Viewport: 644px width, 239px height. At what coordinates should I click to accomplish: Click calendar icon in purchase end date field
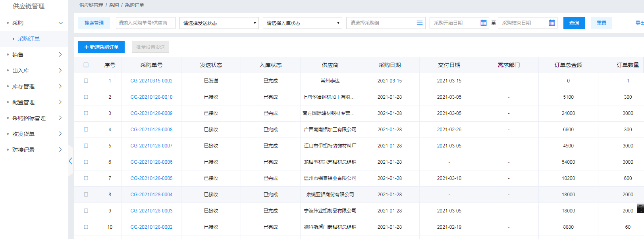coord(551,23)
